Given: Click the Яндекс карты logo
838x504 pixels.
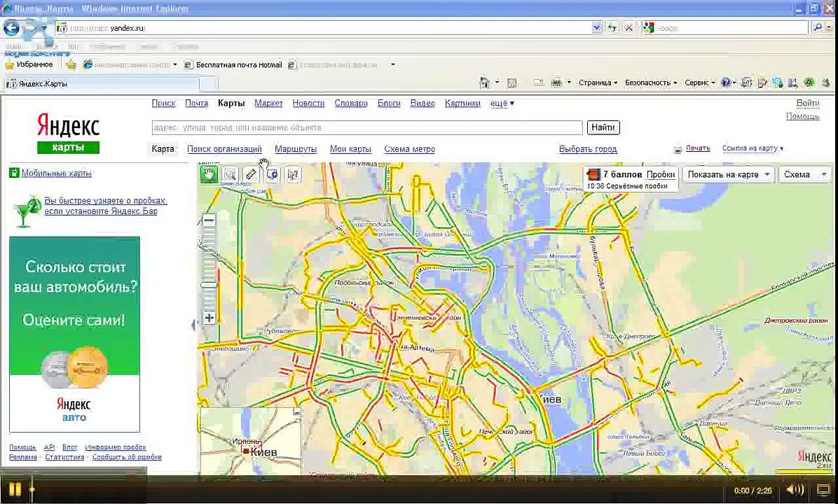Looking at the screenshot, I should (x=68, y=134).
